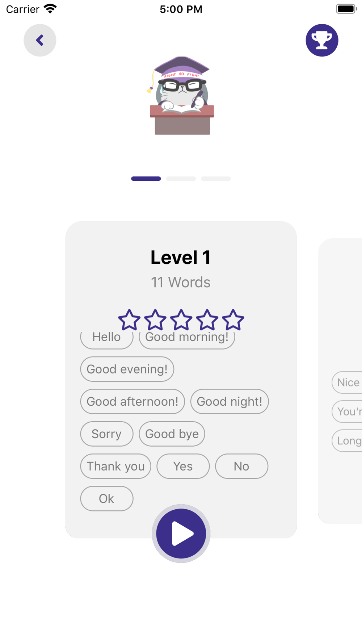Viewport: 362px width, 644px height.
Task: Select the second rating star
Action: click(155, 320)
